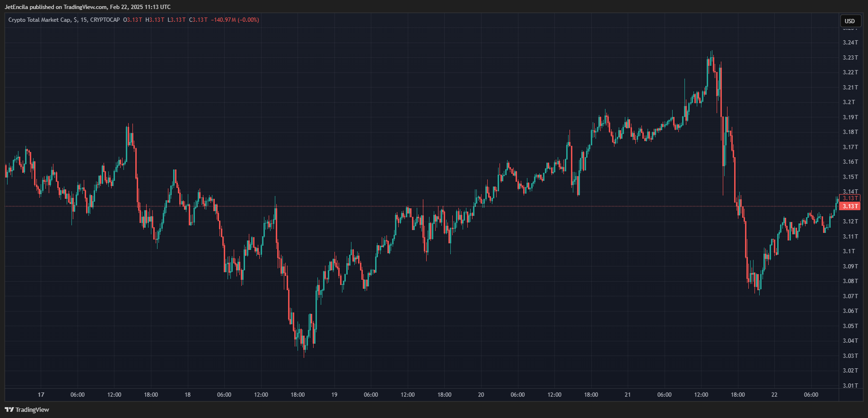Screen dimensions: 868x418
Task: Select the high value H3.13T in legend
Action: coord(155,20)
